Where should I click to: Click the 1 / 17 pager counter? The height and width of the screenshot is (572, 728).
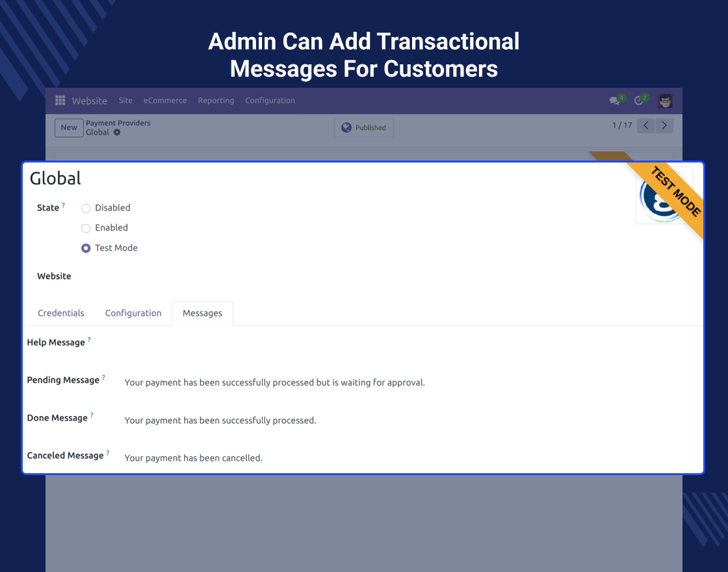622,125
